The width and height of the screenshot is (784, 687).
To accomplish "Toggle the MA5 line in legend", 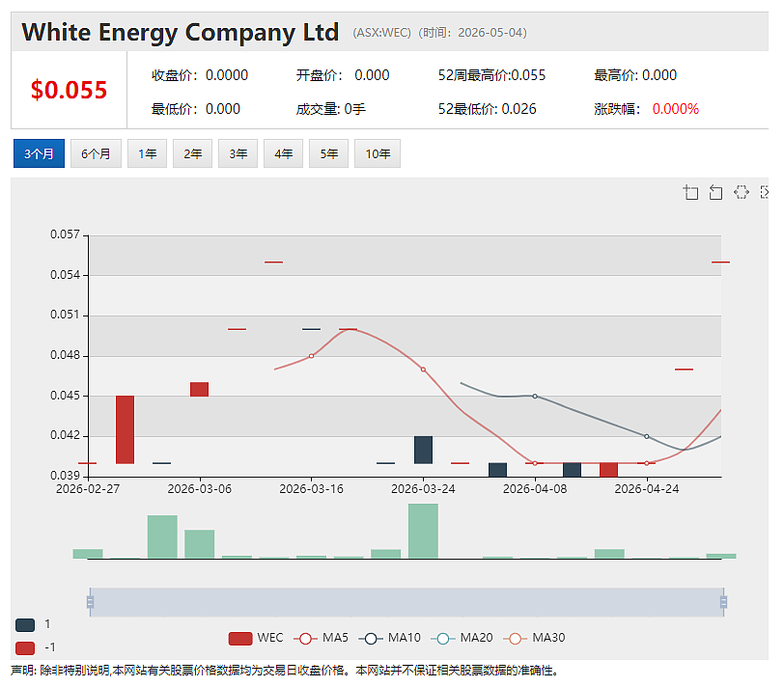I will 321,638.
